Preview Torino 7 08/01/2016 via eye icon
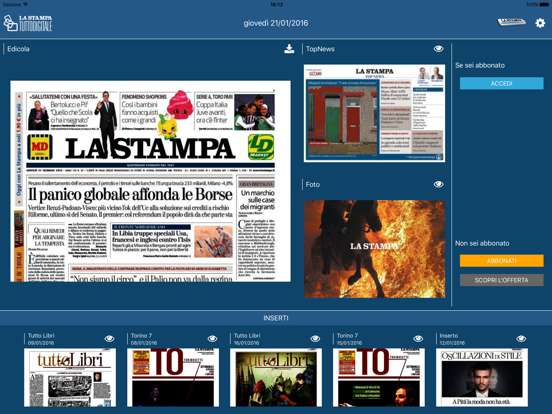 click(x=212, y=339)
